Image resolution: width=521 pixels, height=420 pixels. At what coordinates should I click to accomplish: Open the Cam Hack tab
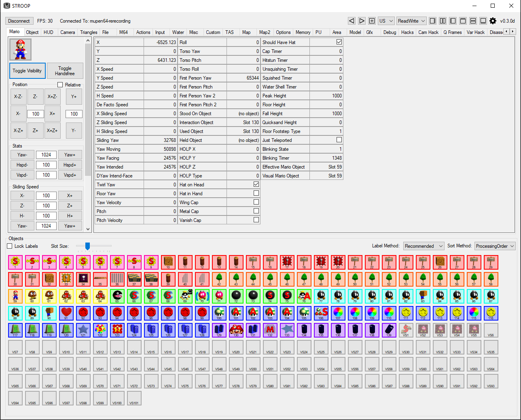coord(428,32)
